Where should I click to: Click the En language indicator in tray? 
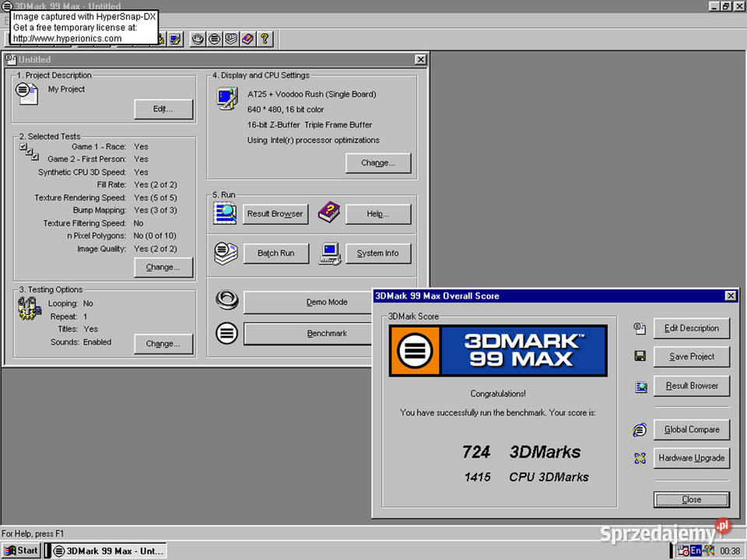click(x=696, y=551)
